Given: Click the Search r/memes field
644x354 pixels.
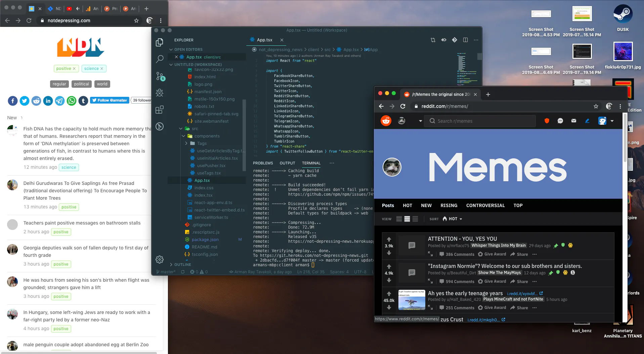Looking at the screenshot, I should 480,121.
